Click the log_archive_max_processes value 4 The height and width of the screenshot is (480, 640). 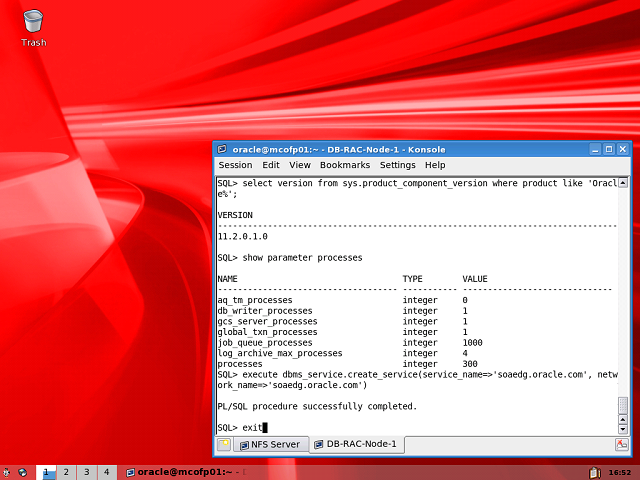coord(465,353)
